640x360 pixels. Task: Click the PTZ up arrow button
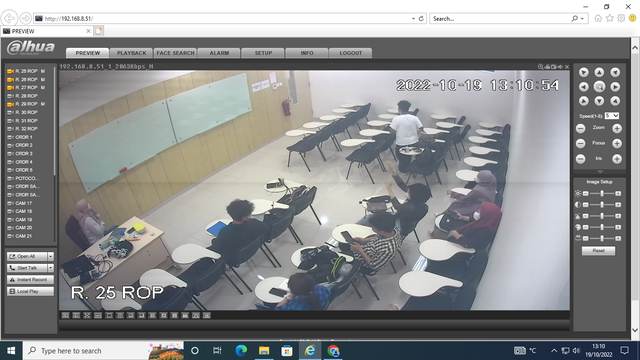pos(599,73)
